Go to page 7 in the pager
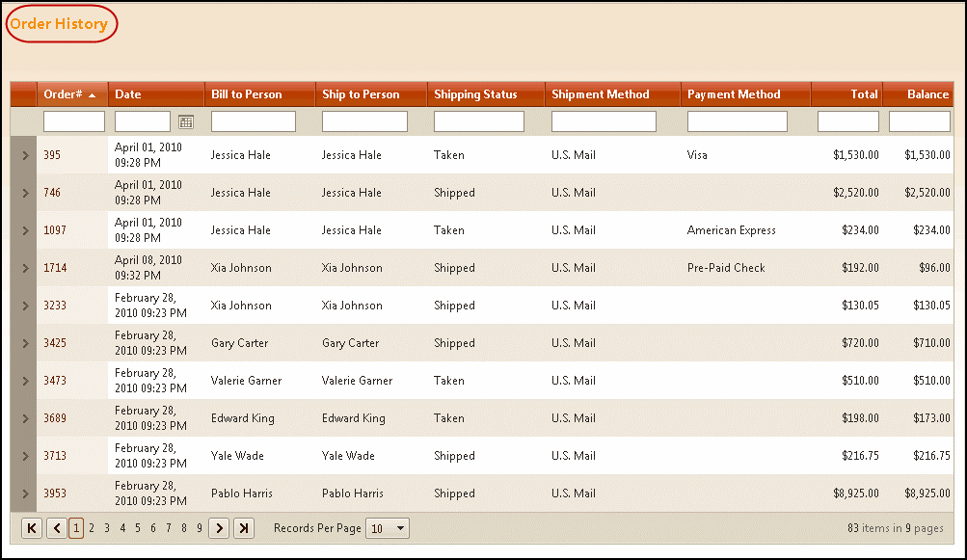Screen dimensions: 967x560 [x=169, y=528]
